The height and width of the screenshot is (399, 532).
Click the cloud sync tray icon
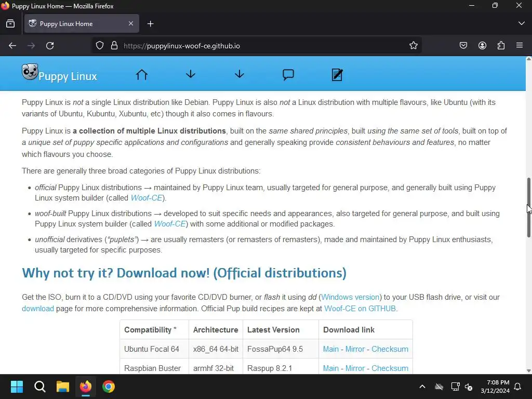[x=439, y=387]
